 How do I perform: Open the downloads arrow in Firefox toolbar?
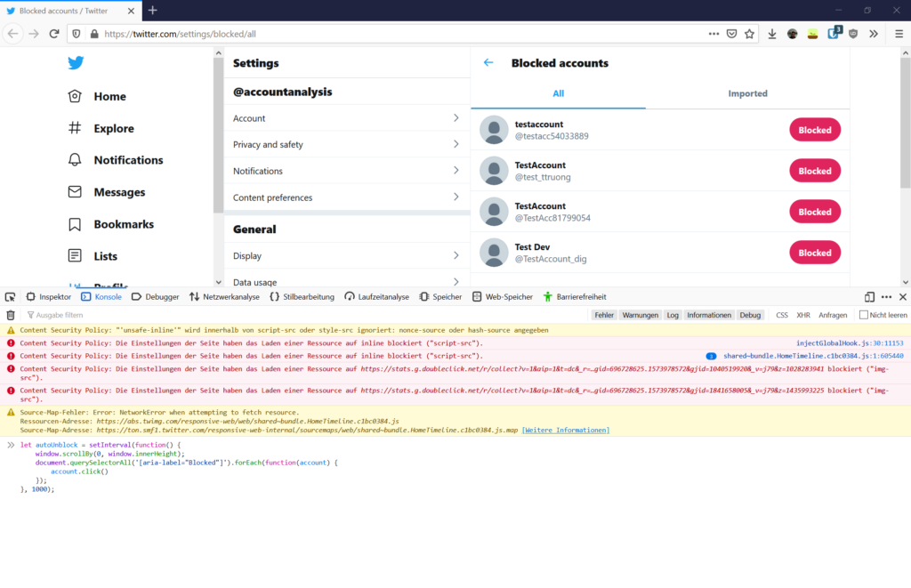pyautogui.click(x=772, y=34)
